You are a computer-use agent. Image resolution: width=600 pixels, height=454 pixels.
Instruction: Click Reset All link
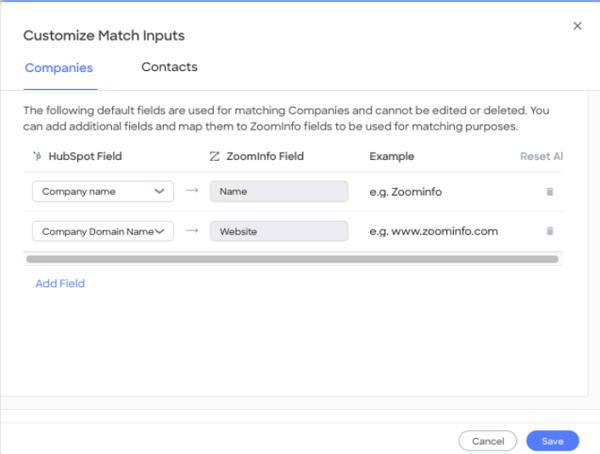541,156
